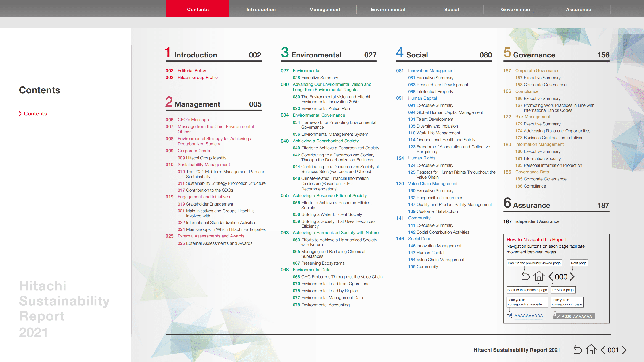Open the Human Rights section link
644x362 pixels.
pos(421,158)
